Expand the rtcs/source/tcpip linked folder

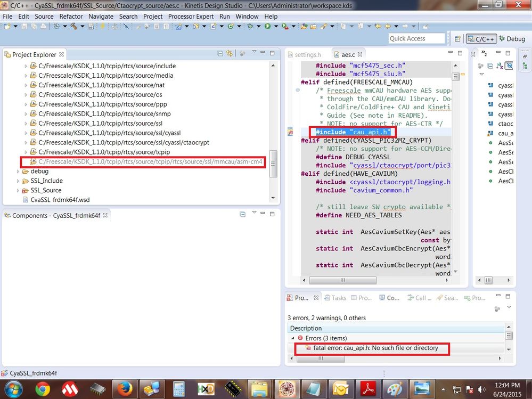26,152
